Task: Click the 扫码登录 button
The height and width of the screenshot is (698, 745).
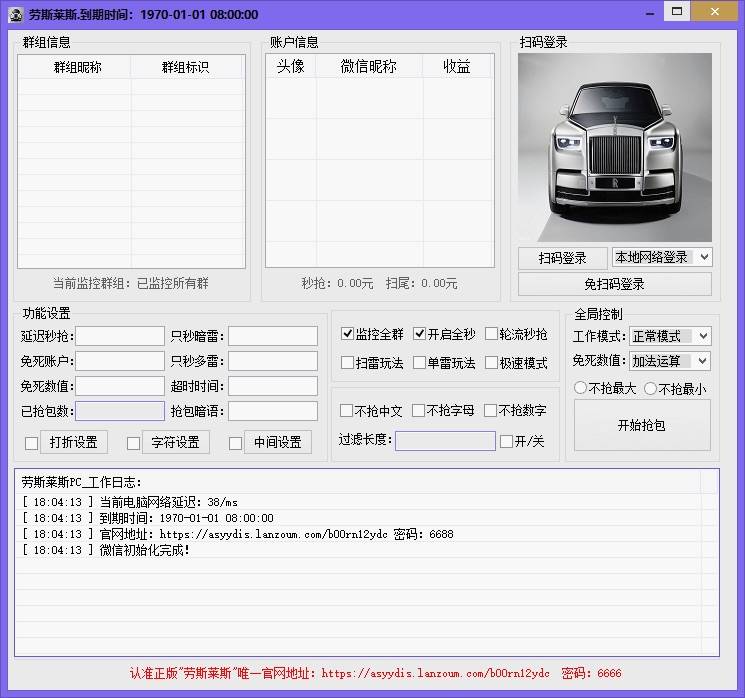Action: click(x=563, y=258)
